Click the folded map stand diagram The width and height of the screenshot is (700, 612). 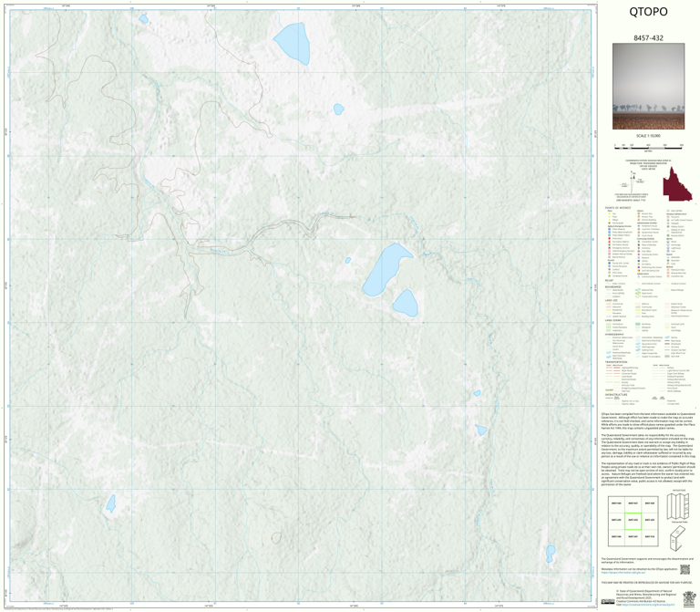coord(678,537)
